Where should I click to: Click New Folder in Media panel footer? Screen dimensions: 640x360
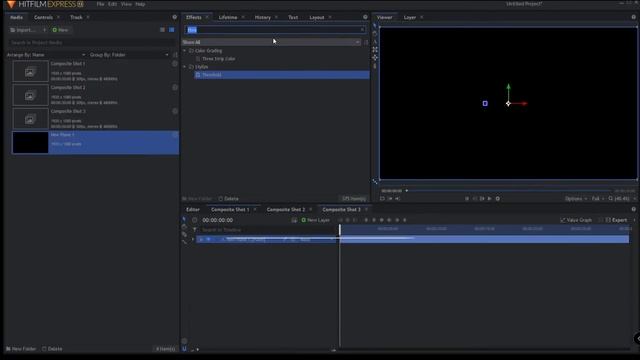tap(21, 349)
